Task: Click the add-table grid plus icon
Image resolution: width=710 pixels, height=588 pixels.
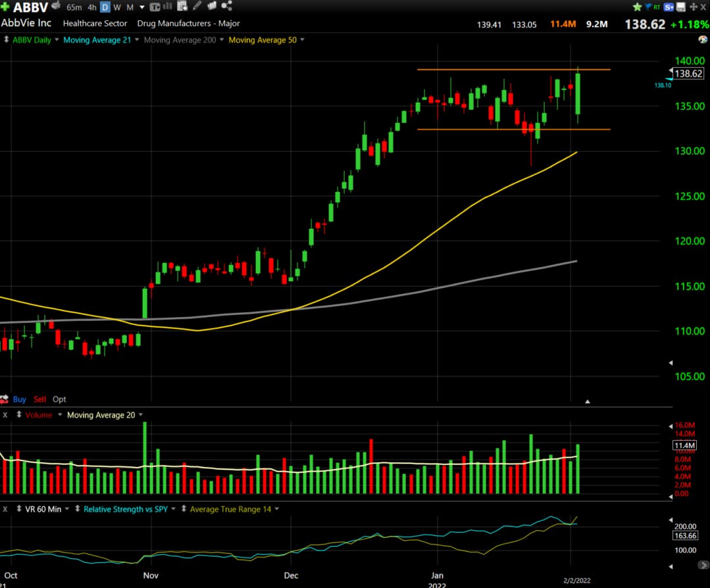Action: 182,6
